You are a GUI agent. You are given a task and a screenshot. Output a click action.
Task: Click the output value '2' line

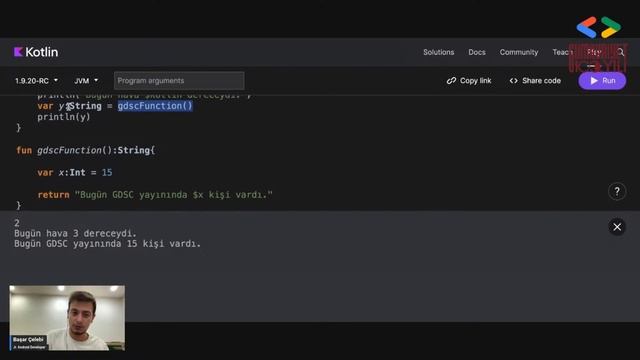17,223
